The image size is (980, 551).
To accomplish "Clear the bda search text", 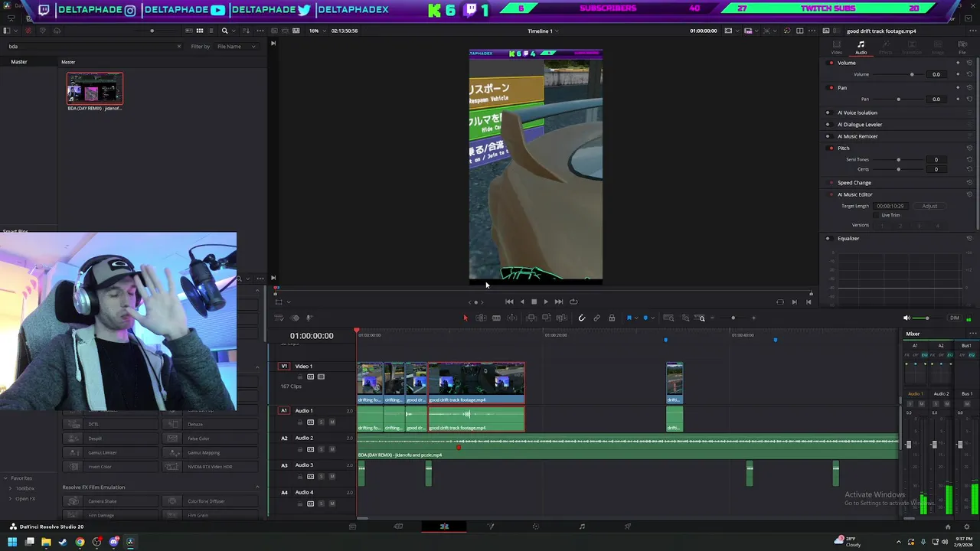I will pyautogui.click(x=179, y=47).
